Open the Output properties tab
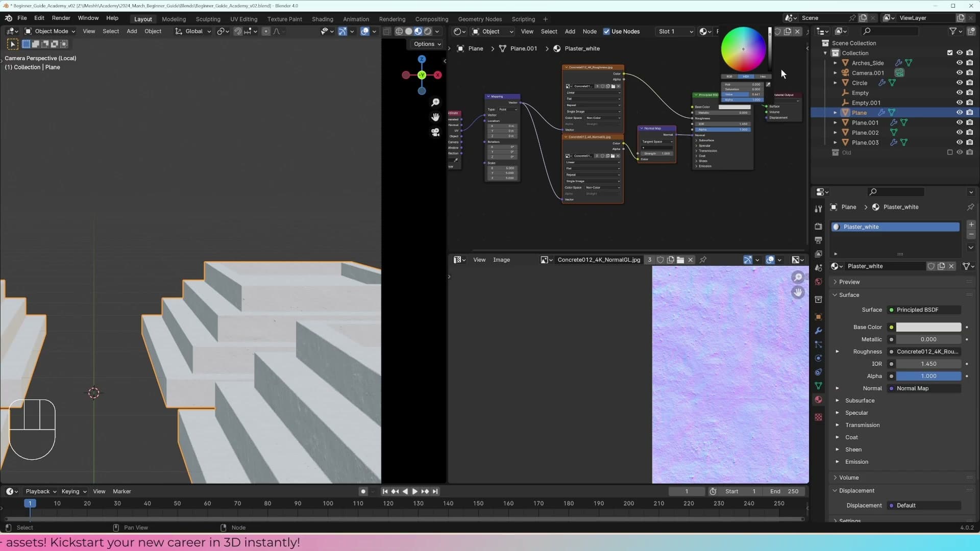The width and height of the screenshot is (980, 551). [x=818, y=240]
